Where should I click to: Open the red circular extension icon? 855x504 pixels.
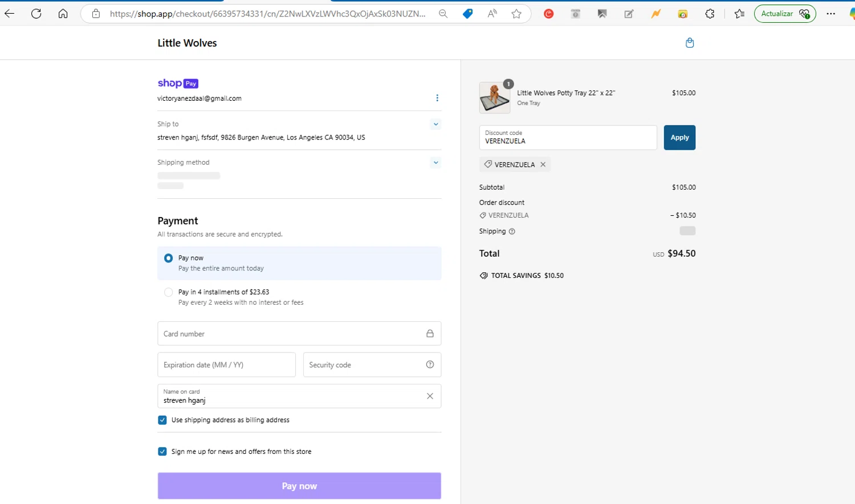[x=548, y=14]
